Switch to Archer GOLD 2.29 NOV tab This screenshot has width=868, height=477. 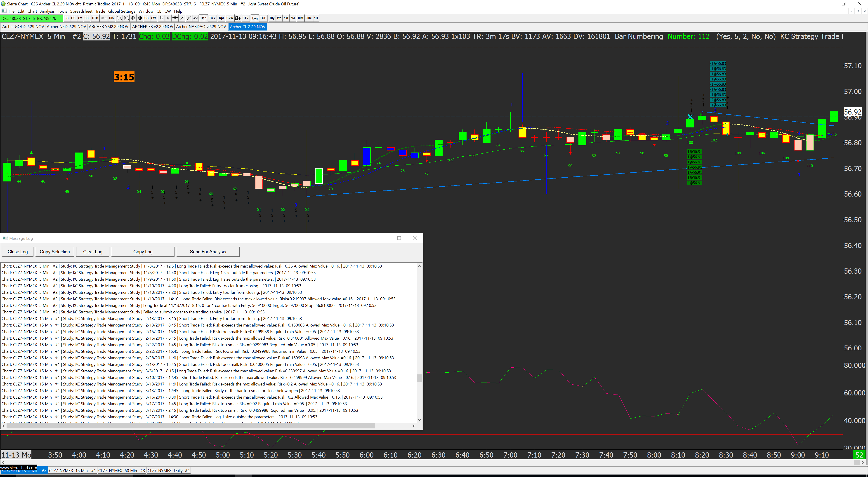[x=23, y=27]
